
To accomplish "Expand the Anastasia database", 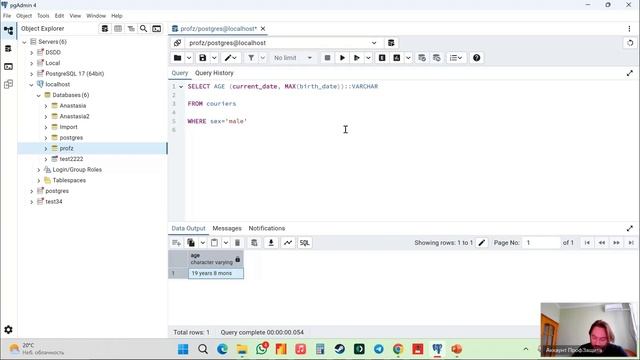I will pyautogui.click(x=46, y=106).
